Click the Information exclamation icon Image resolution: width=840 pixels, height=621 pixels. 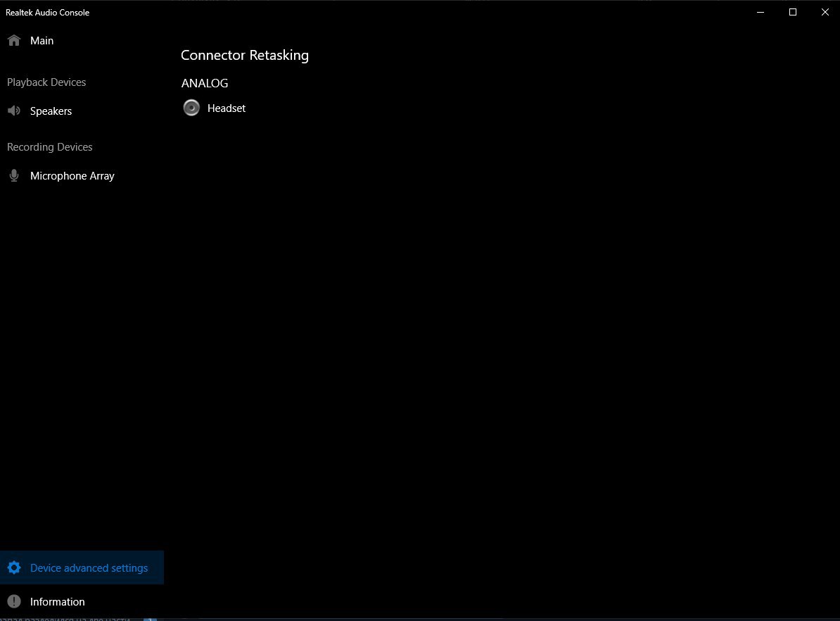click(14, 601)
